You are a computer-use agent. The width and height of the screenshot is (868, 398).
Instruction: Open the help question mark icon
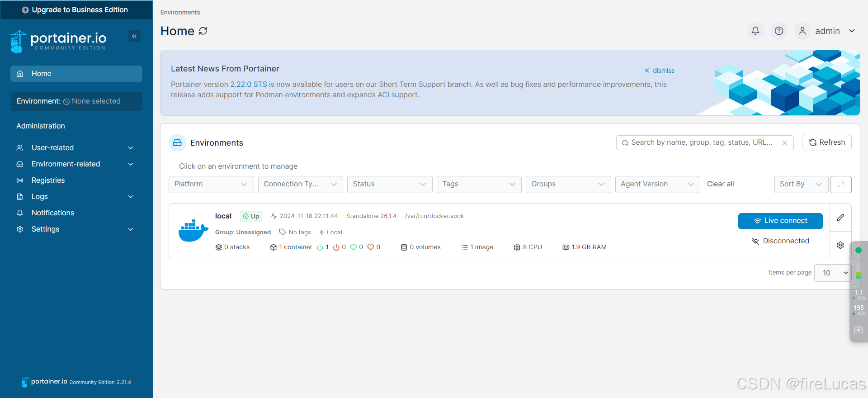coord(779,31)
